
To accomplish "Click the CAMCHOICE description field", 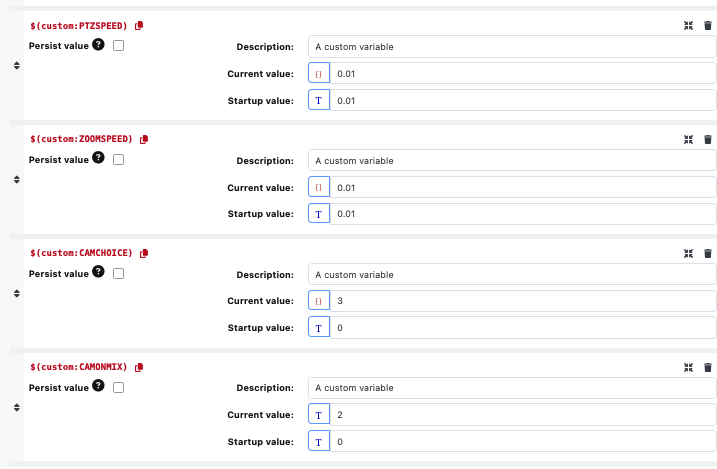I will click(x=512, y=274).
